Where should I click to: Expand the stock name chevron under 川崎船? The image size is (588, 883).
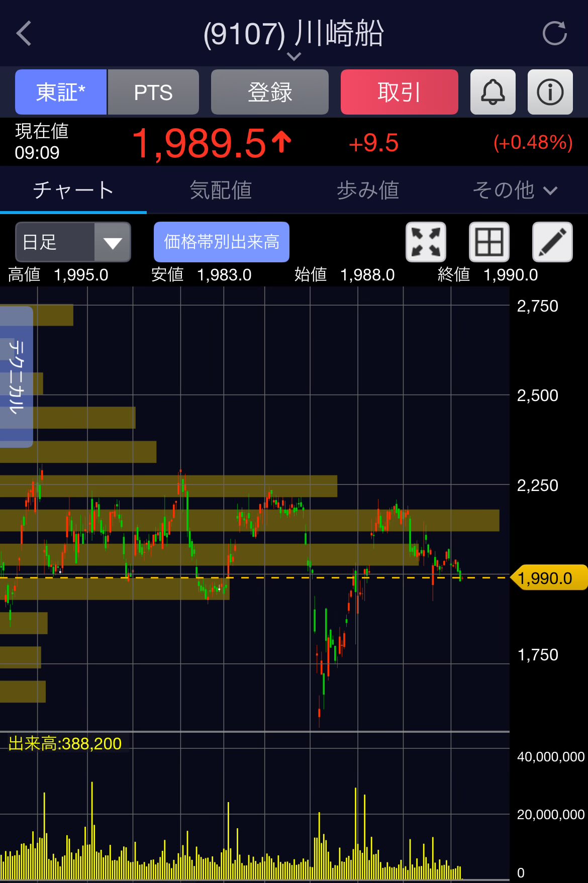(x=294, y=56)
